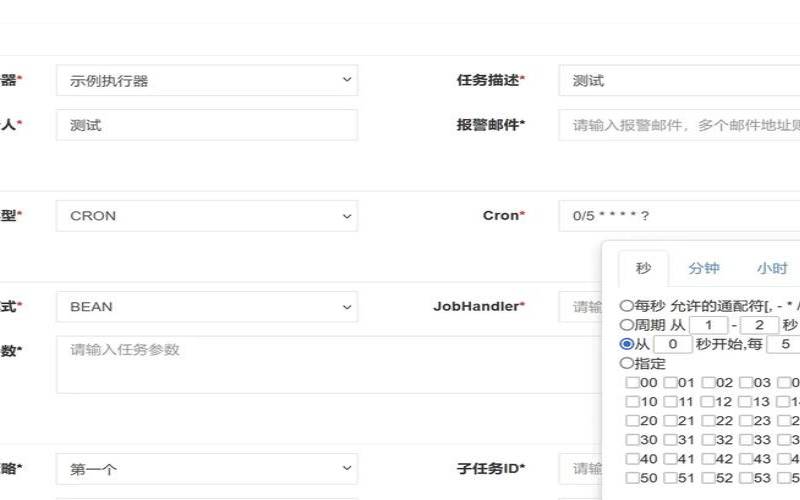This screenshot has height=500, width=800.
Task: Click the 周期 start value field showing 1
Action: [709, 325]
